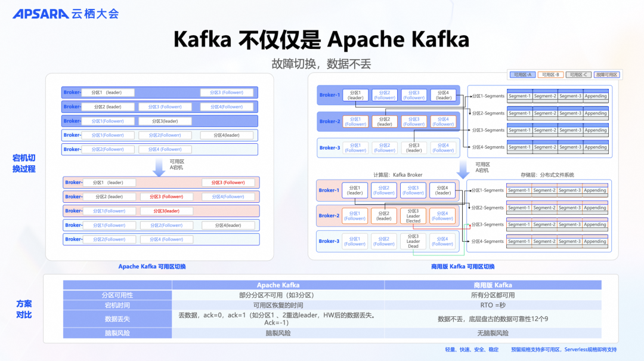Click the blue down arrow in 商用版 Kafka diagram

463,169
